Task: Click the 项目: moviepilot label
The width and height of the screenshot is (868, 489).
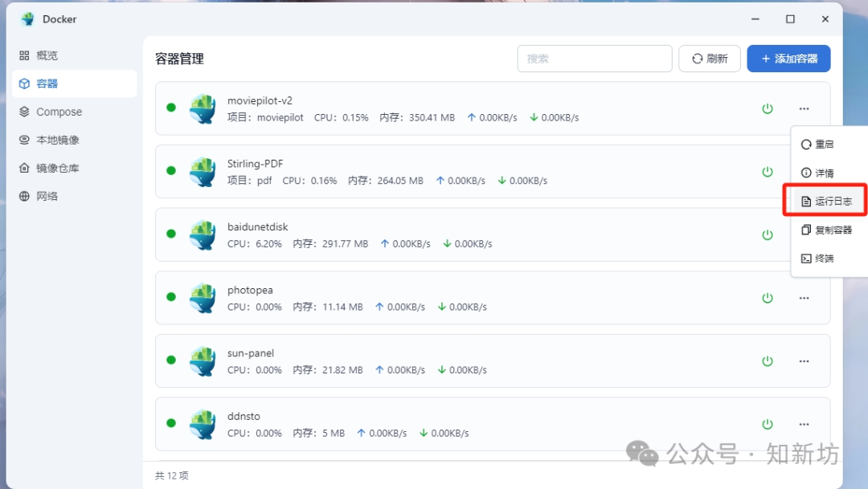Action: pos(265,118)
